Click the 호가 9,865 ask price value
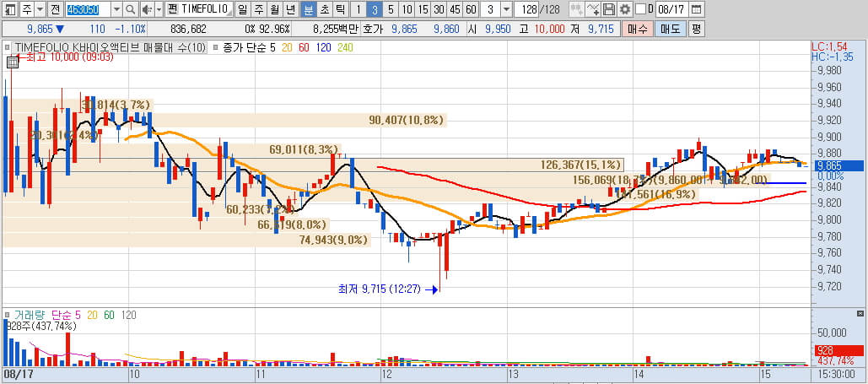The width and height of the screenshot is (868, 384). (x=404, y=29)
